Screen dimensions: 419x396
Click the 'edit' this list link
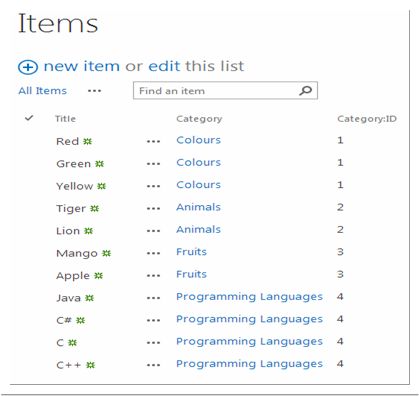tap(164, 66)
